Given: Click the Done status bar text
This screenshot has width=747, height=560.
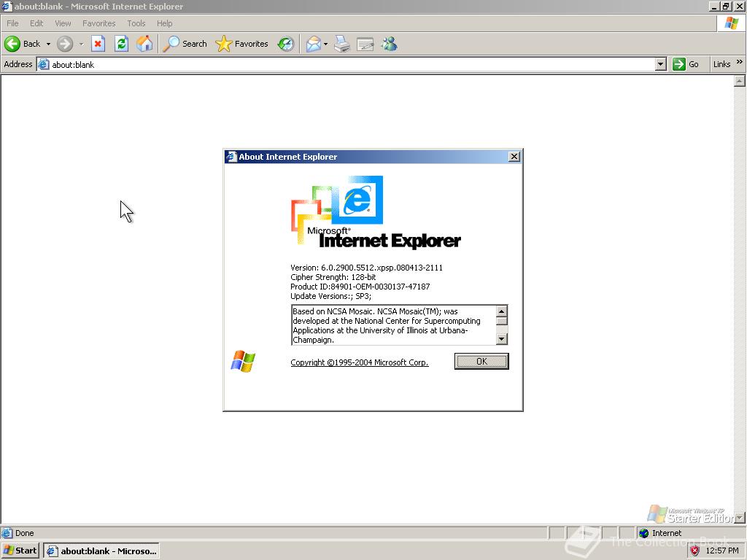Looking at the screenshot, I should coord(24,533).
